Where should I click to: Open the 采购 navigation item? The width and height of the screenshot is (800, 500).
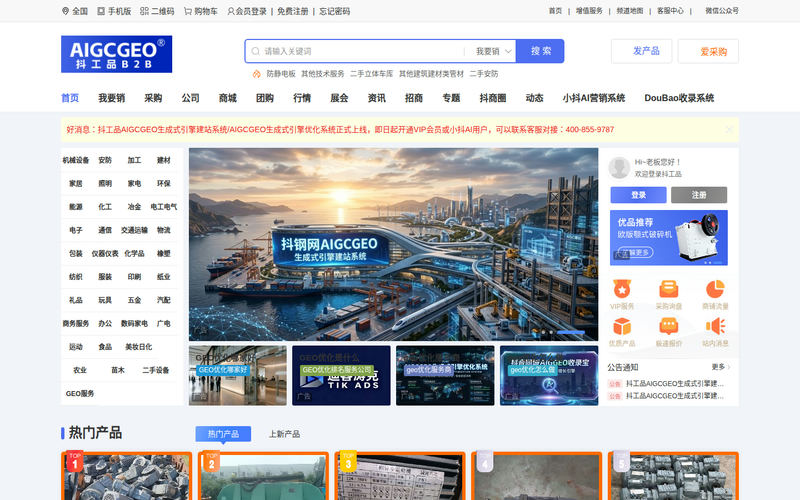[x=153, y=98]
